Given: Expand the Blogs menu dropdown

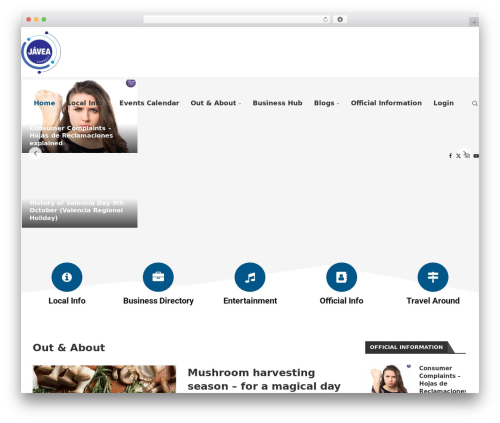Looking at the screenshot, I should coord(326,103).
